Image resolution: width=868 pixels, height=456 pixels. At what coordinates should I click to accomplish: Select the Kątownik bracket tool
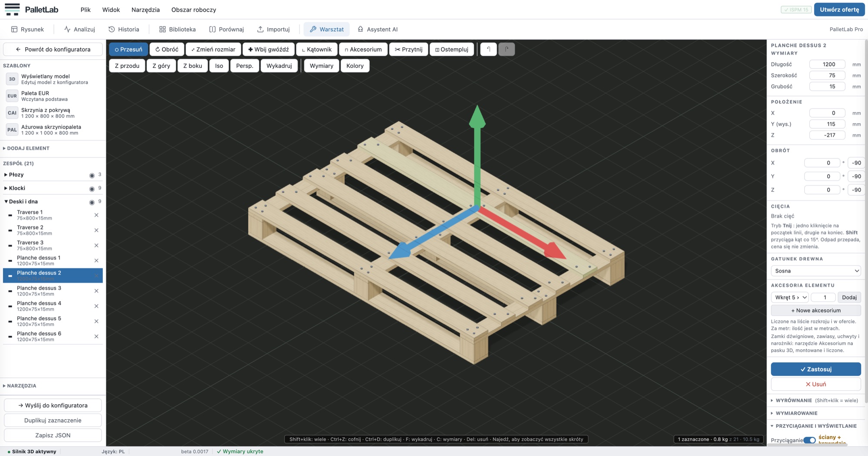click(317, 49)
